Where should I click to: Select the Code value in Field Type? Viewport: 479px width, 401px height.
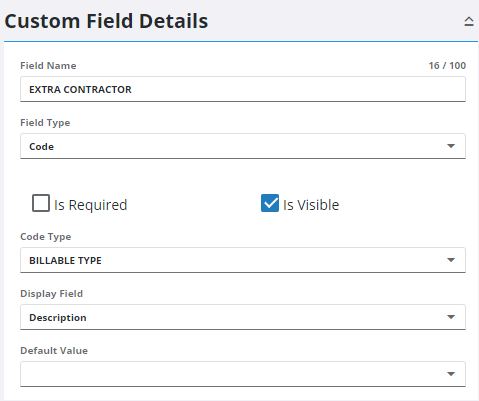pos(41,147)
